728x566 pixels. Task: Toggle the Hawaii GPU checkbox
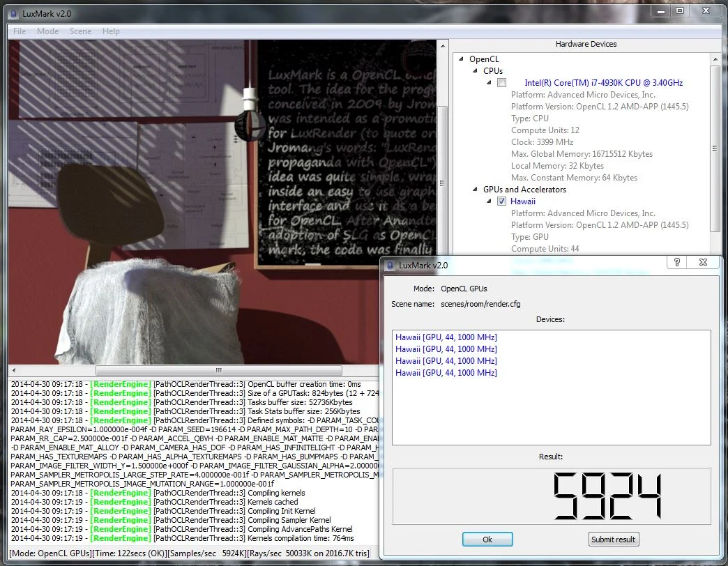[501, 201]
